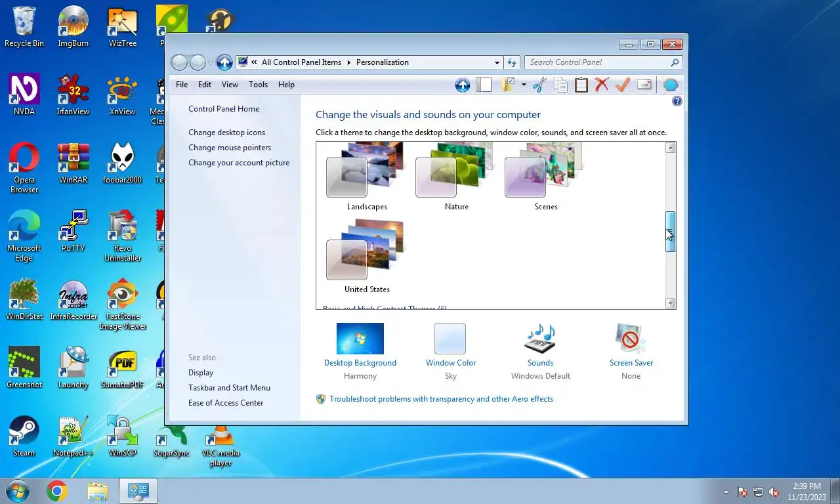Click the Copy pages icon
This screenshot has width=840, height=504.
(560, 85)
